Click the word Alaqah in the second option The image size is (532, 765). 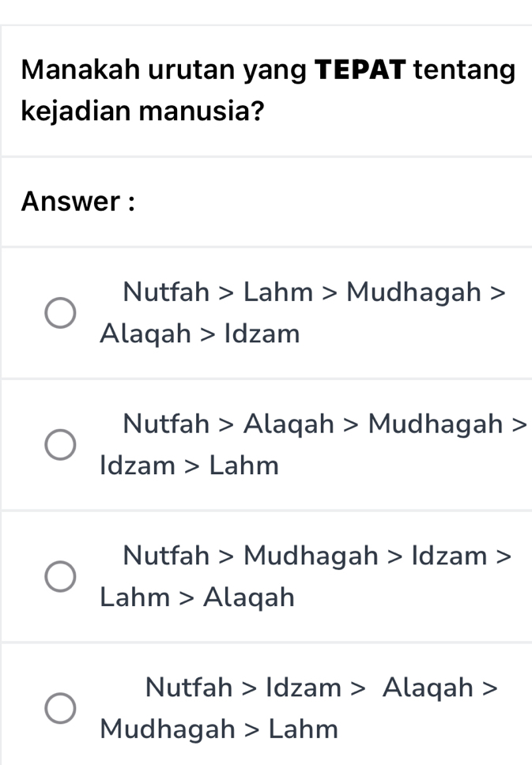click(x=289, y=424)
